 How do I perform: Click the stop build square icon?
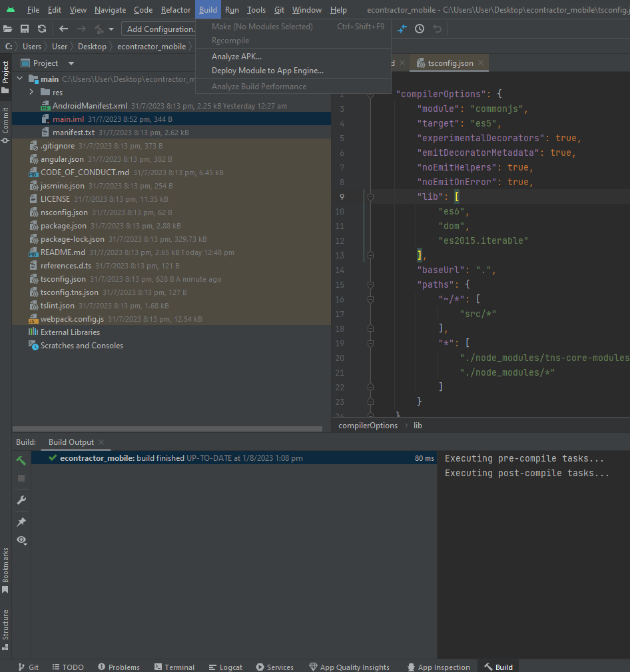click(21, 478)
